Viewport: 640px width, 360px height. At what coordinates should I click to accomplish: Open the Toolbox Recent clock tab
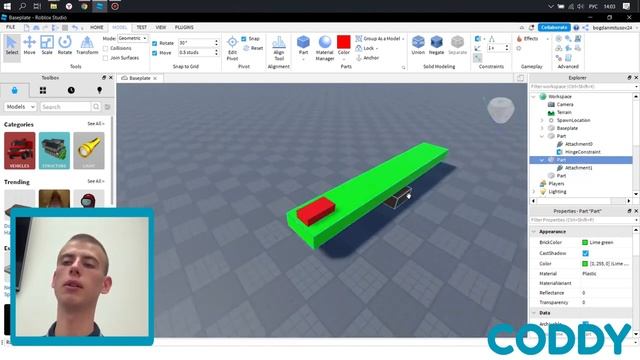[71, 90]
